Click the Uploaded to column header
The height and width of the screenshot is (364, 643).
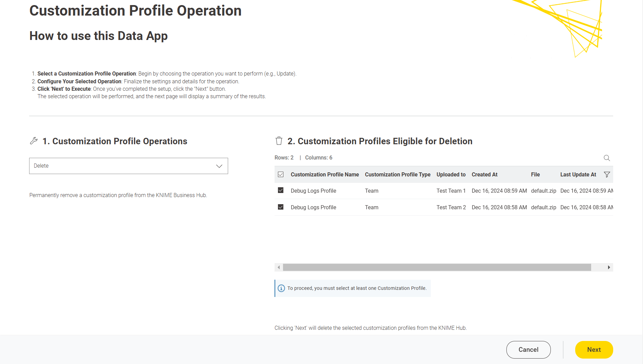[x=451, y=174]
